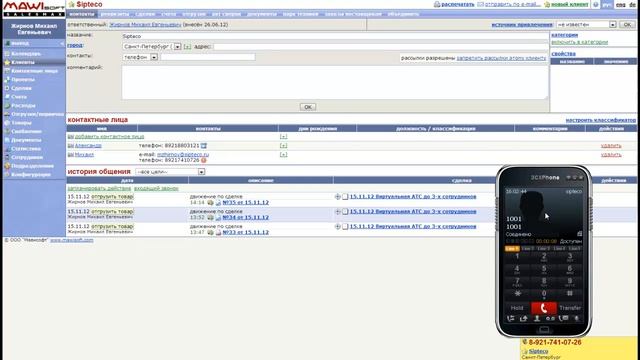Open document №35 от 15.11.12
Viewport: 640px width, 360px height.
coord(245,202)
